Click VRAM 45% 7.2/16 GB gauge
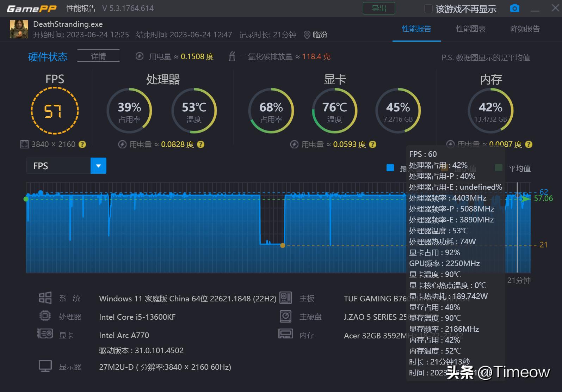This screenshot has width=562, height=392. (398, 111)
